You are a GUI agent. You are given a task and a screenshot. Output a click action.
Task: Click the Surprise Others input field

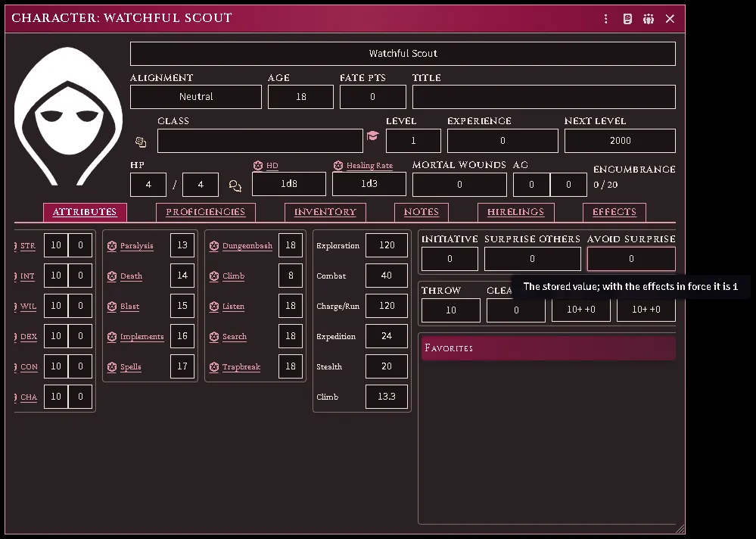532,259
